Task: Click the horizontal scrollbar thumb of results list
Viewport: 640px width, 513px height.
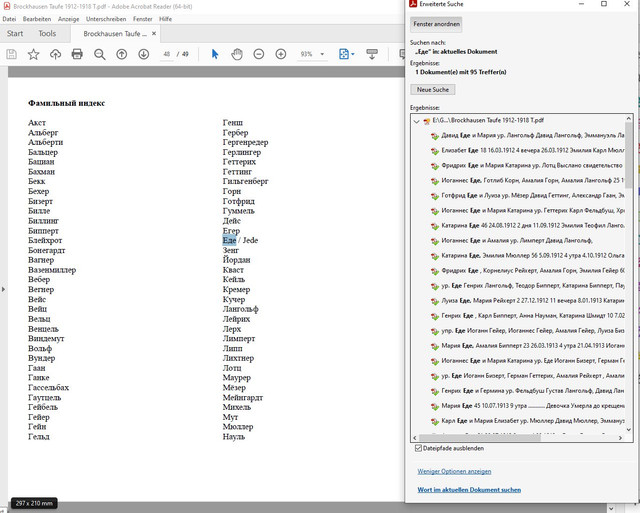Action: pyautogui.click(x=480, y=437)
